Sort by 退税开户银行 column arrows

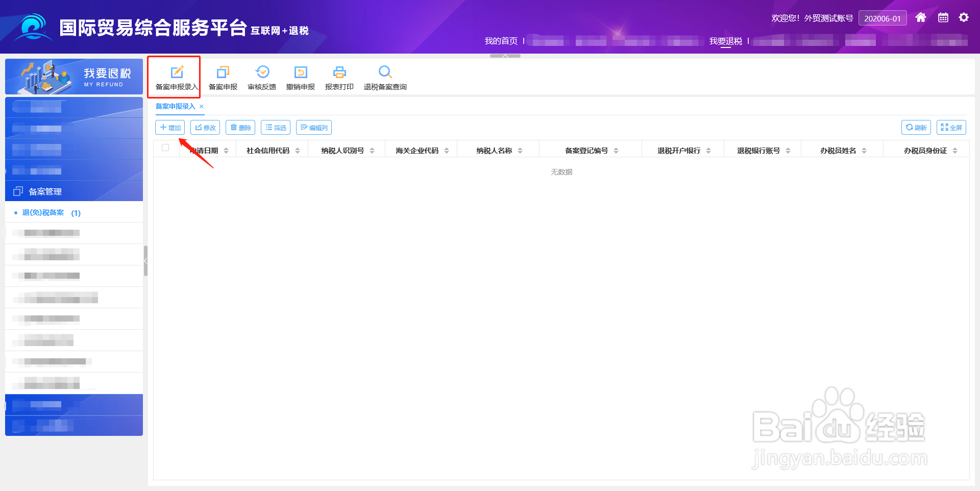pos(708,151)
